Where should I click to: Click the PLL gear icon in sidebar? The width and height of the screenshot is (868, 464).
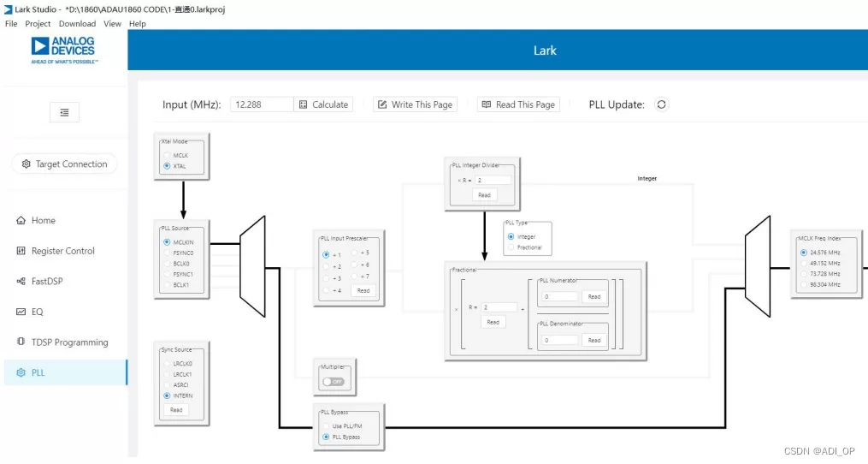(21, 372)
